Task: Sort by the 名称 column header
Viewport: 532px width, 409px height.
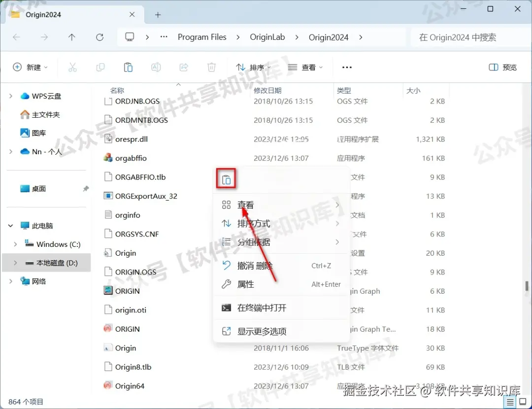Action: [117, 90]
